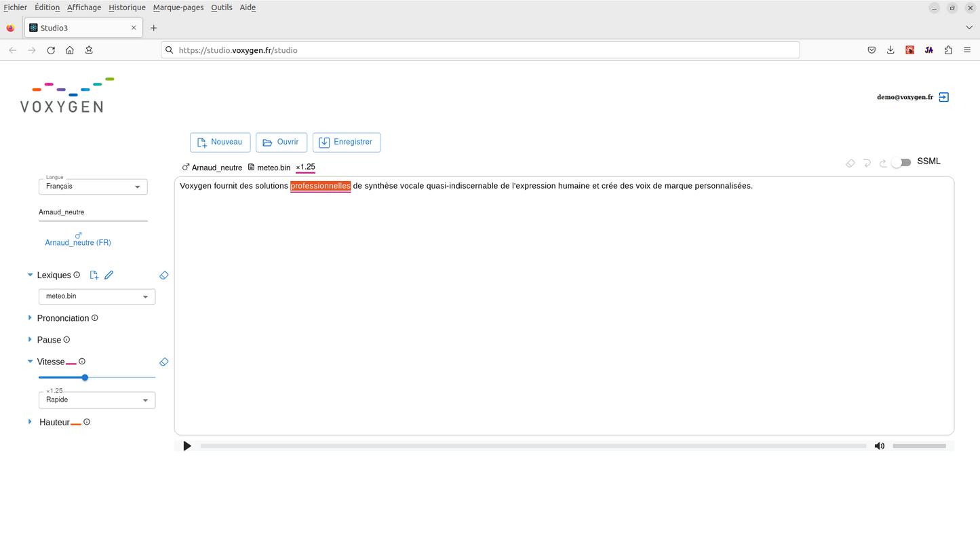Go to Firefox home page
Viewport: 980px width, 559px height.
click(70, 50)
